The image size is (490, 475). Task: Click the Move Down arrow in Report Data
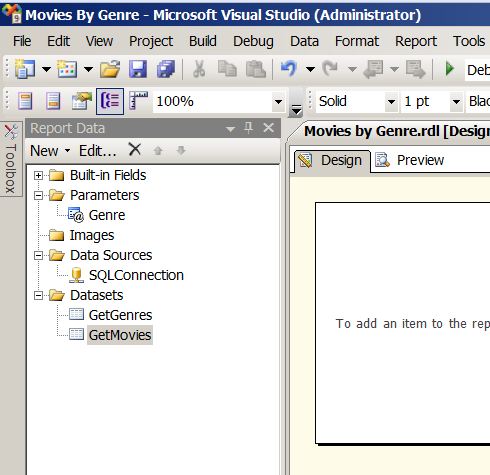pos(181,151)
